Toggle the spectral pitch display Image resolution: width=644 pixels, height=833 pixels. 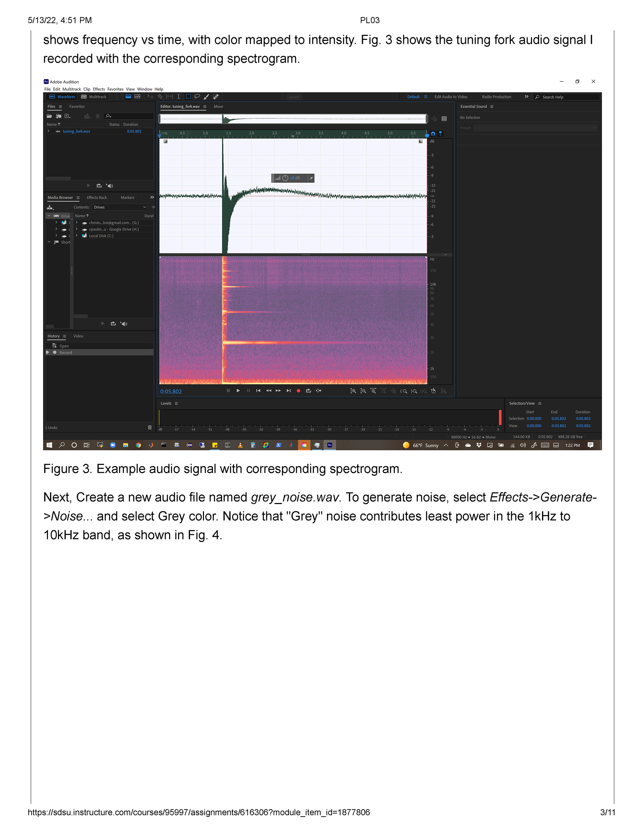tap(137, 97)
